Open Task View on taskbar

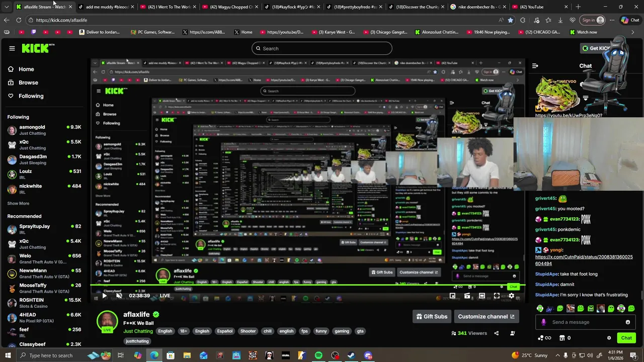121,355
